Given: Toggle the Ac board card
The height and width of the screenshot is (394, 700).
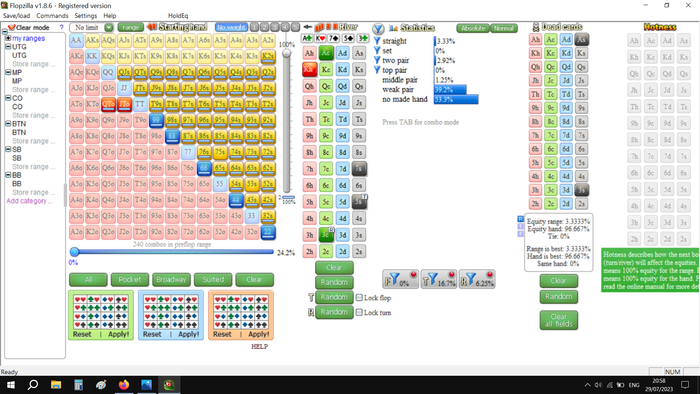Looking at the screenshot, I should coord(326,53).
